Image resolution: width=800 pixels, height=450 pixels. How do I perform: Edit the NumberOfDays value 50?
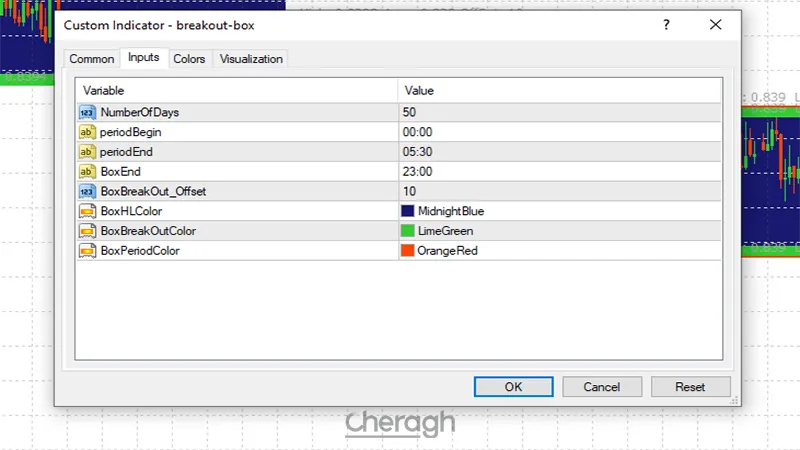[558, 112]
